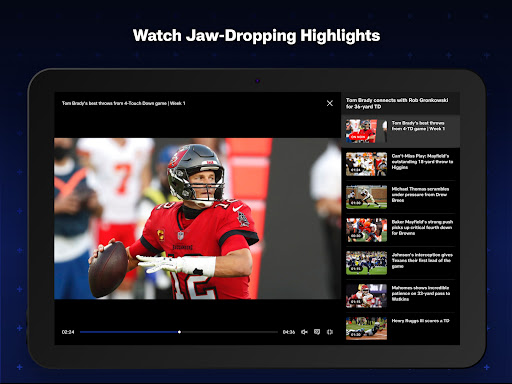Click the Tom Brady connects with Gronkowski heading
The image size is (512, 384).
(x=397, y=103)
